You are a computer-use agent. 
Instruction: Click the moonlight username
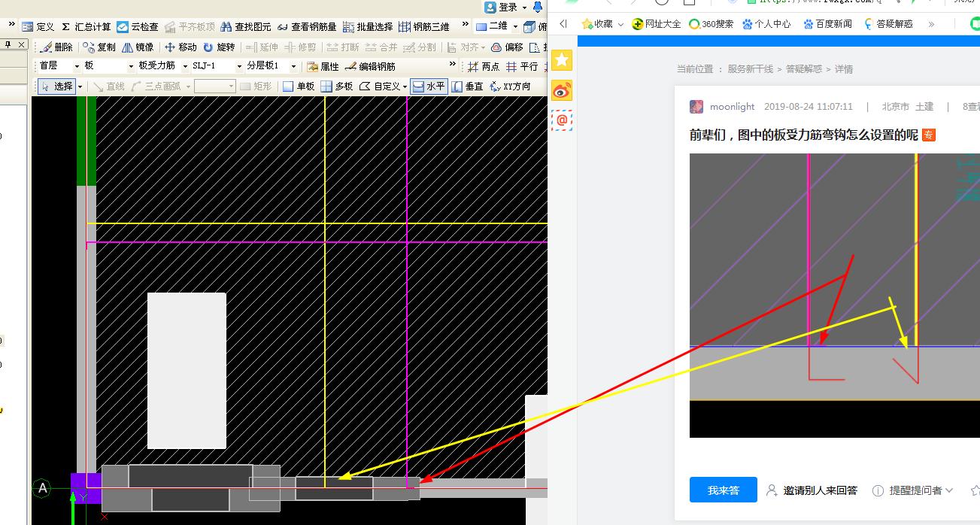733,107
